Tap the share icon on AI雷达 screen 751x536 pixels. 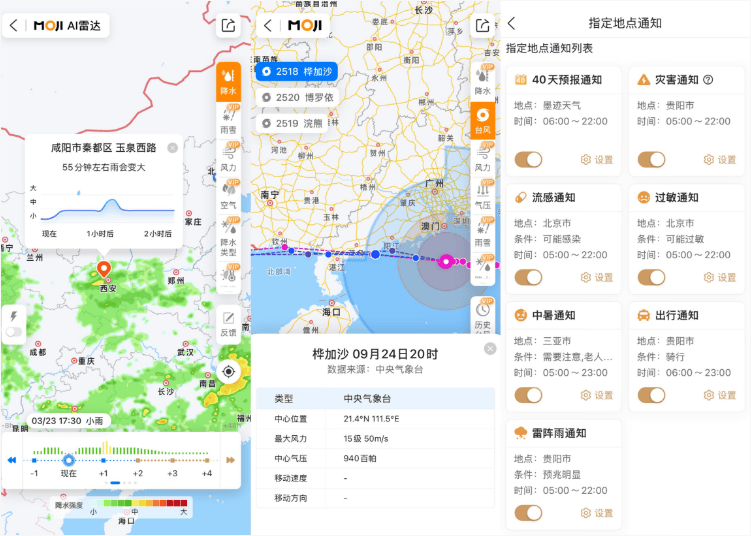pyautogui.click(x=228, y=26)
